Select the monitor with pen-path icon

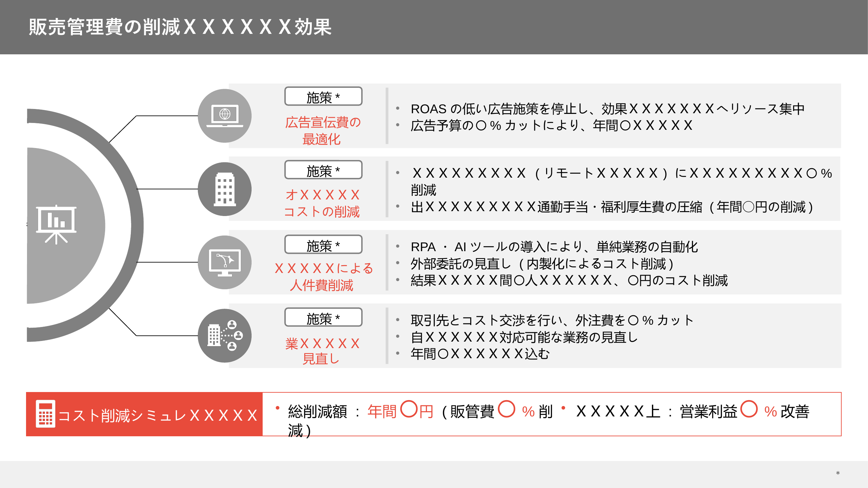(x=225, y=262)
